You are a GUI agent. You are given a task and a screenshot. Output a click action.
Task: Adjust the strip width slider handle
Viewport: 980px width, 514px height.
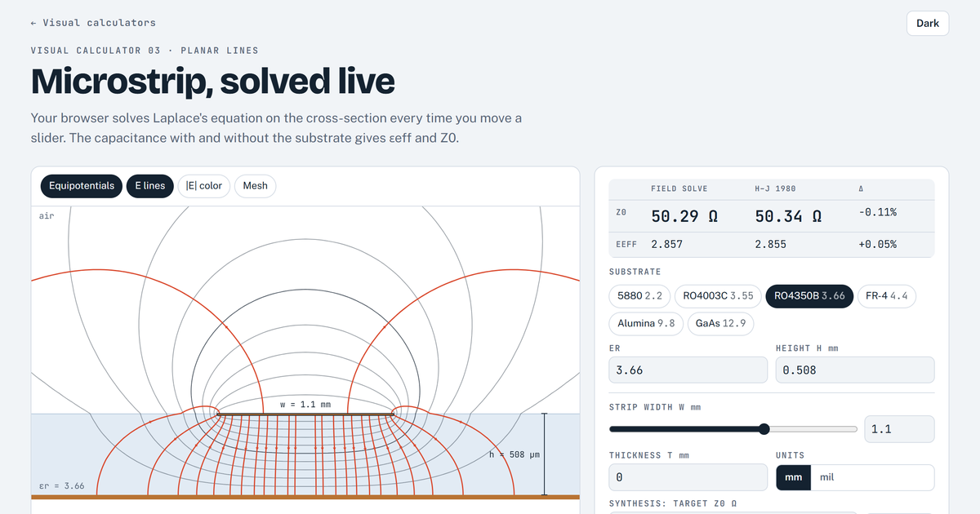pyautogui.click(x=764, y=429)
